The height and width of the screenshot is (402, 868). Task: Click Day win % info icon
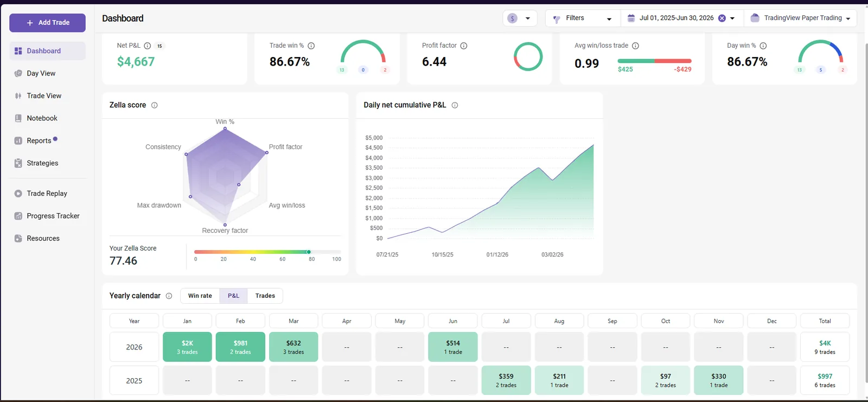click(763, 46)
